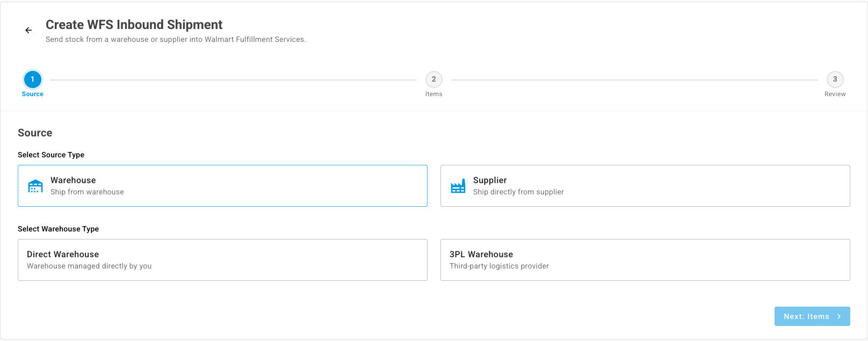Click the back arrow icon
Screen dimensions: 868x341
28,31
